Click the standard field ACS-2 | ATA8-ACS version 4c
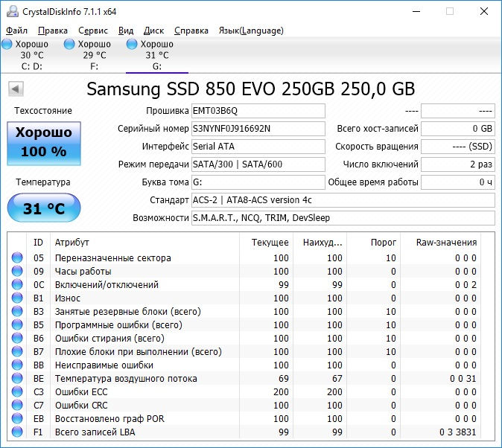 343,200
